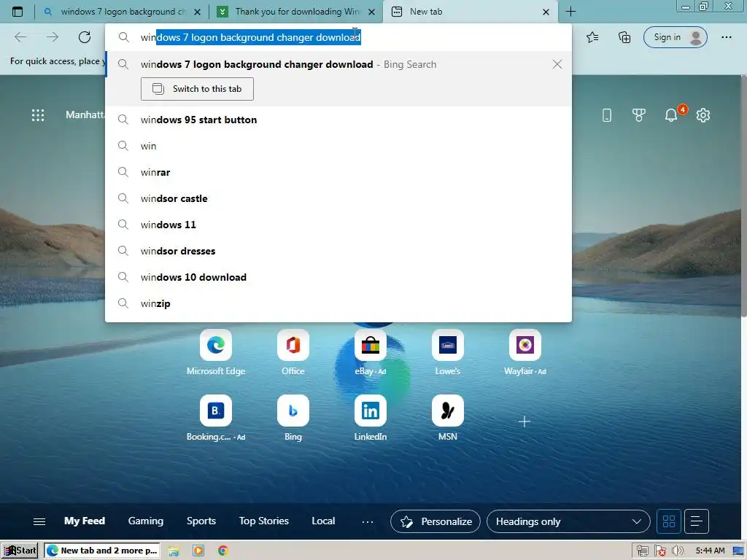Screen dimensions: 747x560
Task: Open the taskbar file explorer icon
Action: point(174,551)
